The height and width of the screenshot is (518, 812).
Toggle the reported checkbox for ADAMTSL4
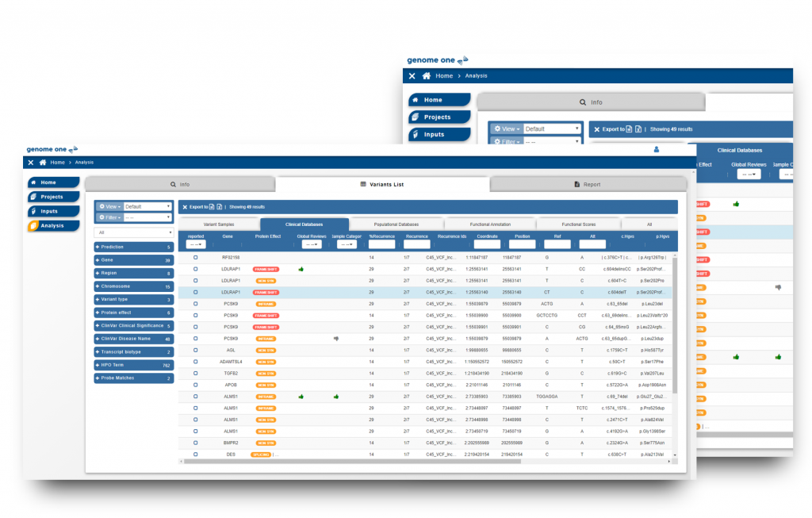point(195,361)
